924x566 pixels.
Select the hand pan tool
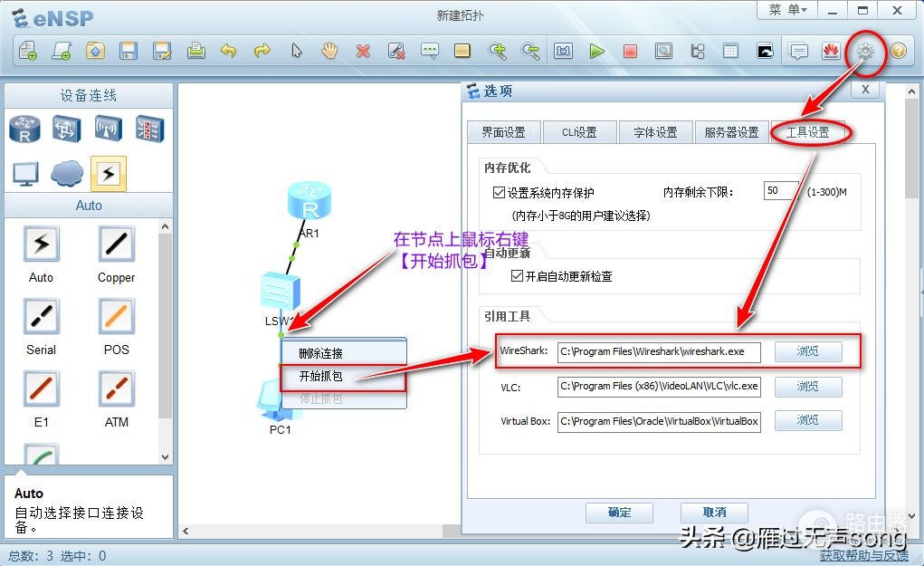(x=329, y=52)
